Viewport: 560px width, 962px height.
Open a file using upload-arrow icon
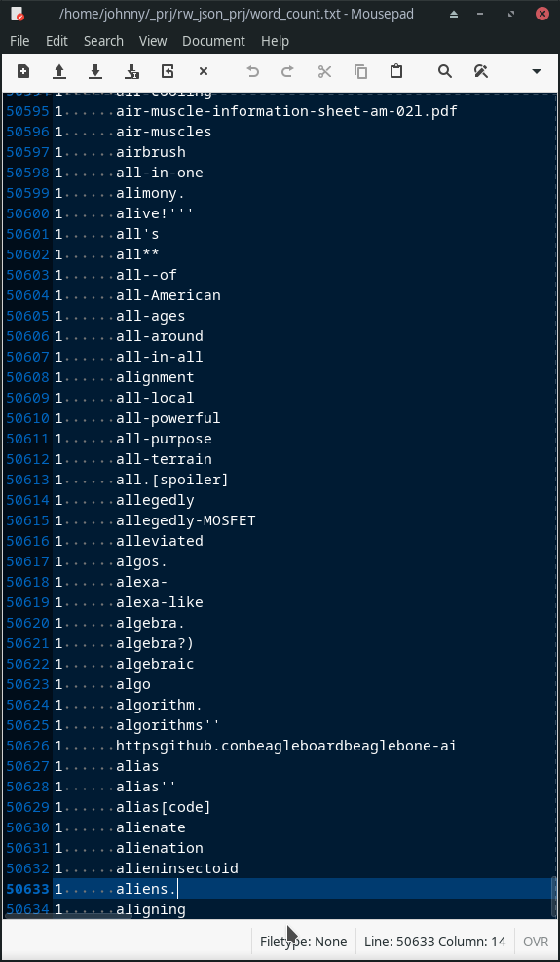pos(58,72)
